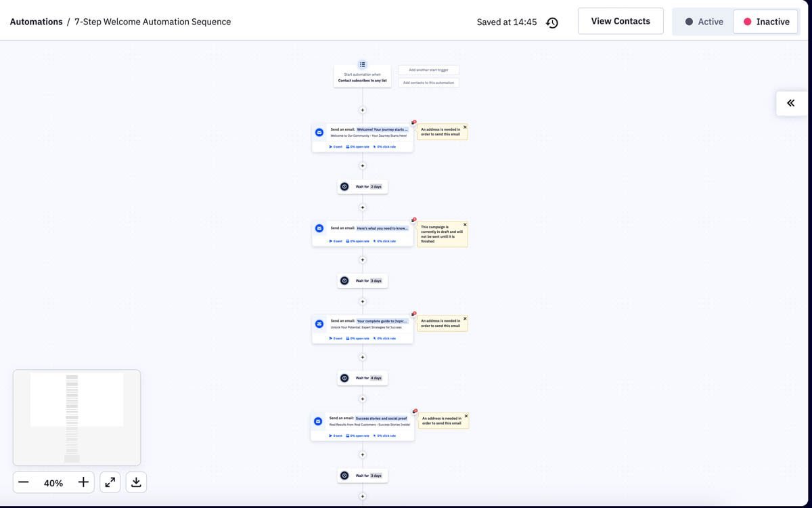
Task: Open the revision history clock icon
Action: coord(552,22)
